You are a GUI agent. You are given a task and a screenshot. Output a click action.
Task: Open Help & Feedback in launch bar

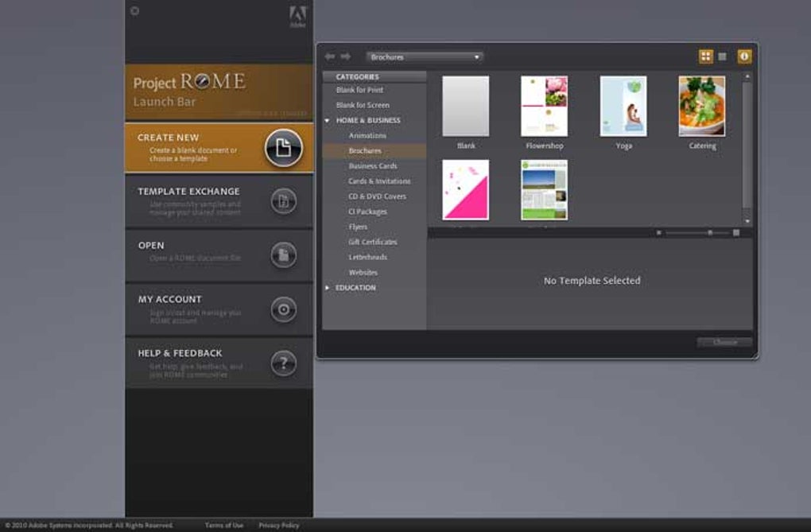[219, 363]
